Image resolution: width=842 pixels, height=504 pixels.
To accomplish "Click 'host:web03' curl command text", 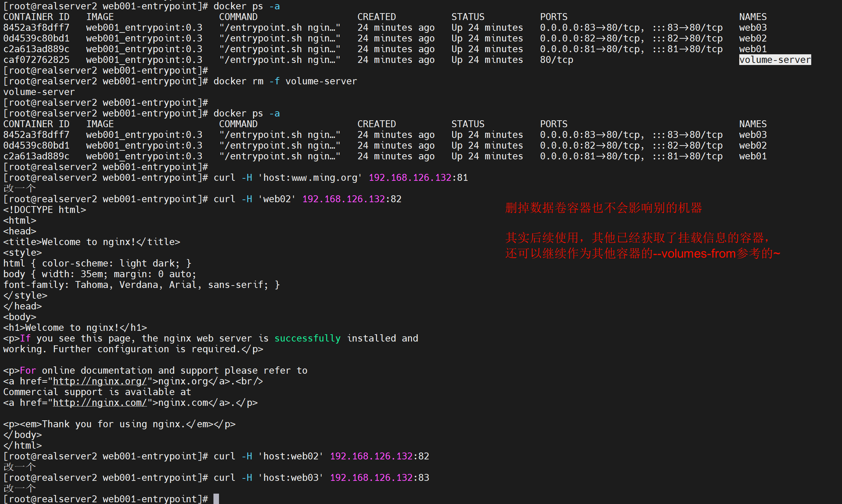I will coord(291,478).
